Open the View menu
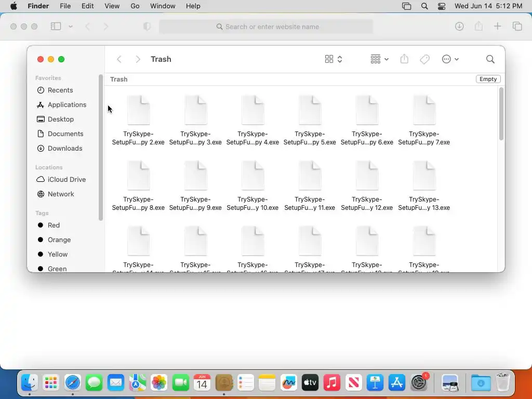Viewport: 532px width, 399px height. coord(112,6)
